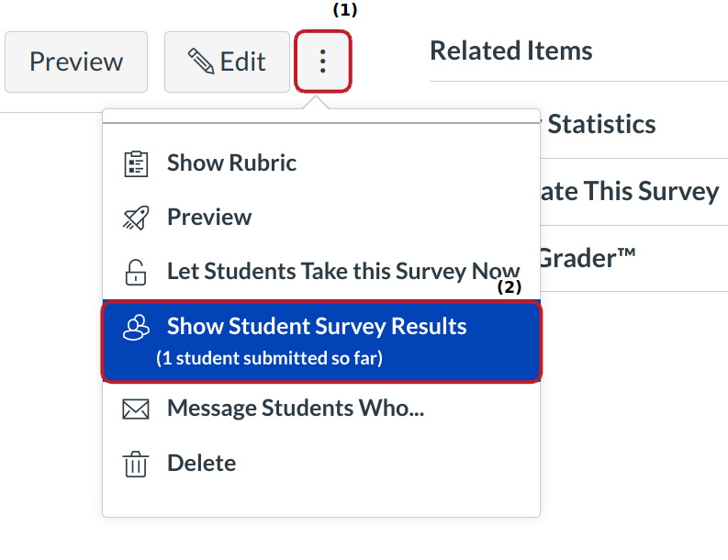The width and height of the screenshot is (728, 560).
Task: Click the Edit button
Action: pos(227,62)
